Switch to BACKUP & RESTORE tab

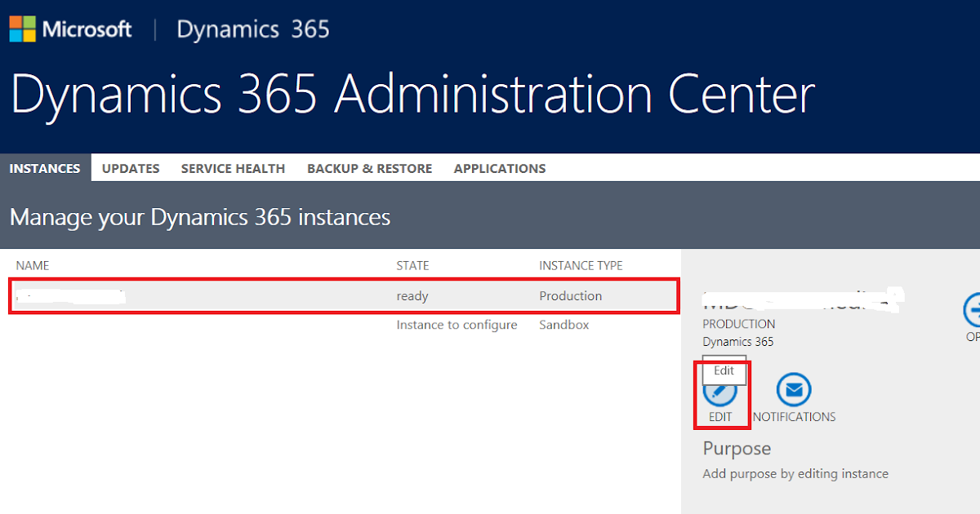click(x=369, y=168)
